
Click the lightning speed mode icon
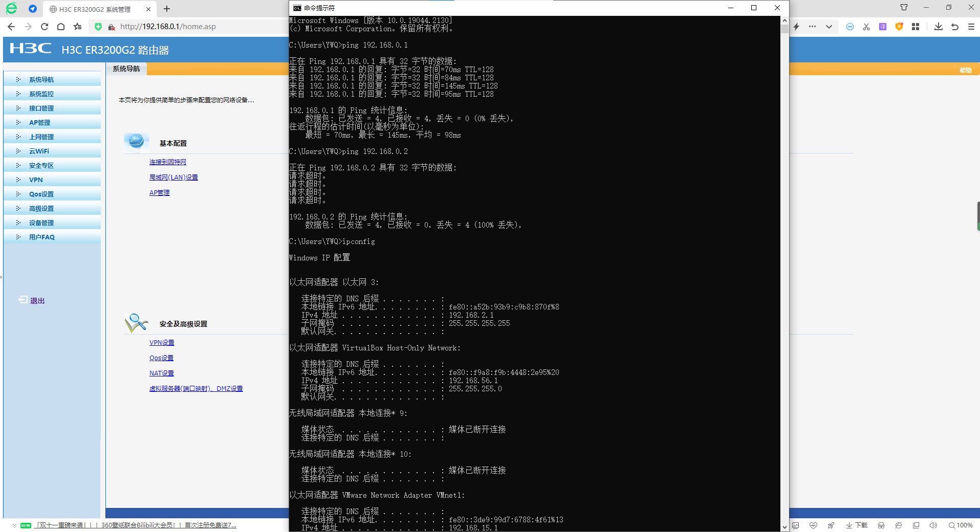point(796,27)
